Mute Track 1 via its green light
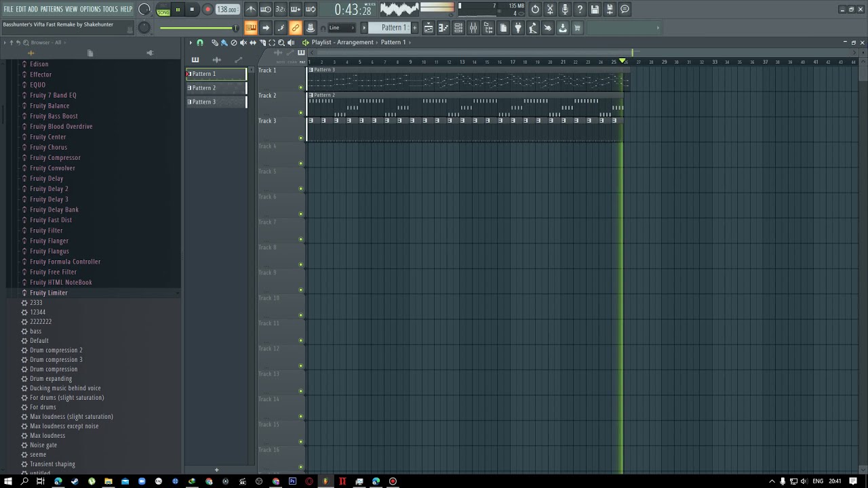The image size is (868, 488). (x=301, y=87)
